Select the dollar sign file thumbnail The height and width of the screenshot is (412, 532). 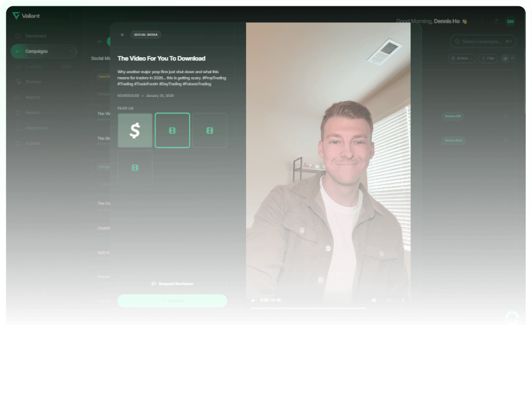pyautogui.click(x=135, y=130)
